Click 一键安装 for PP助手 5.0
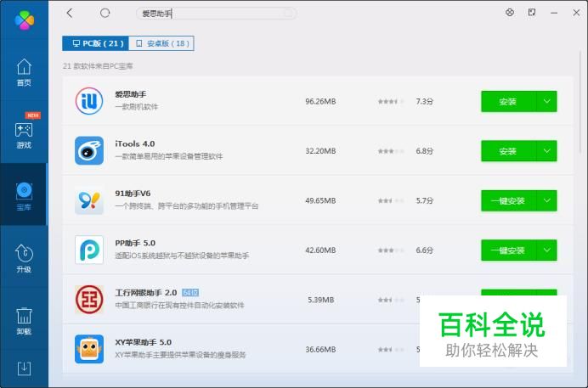 point(508,250)
